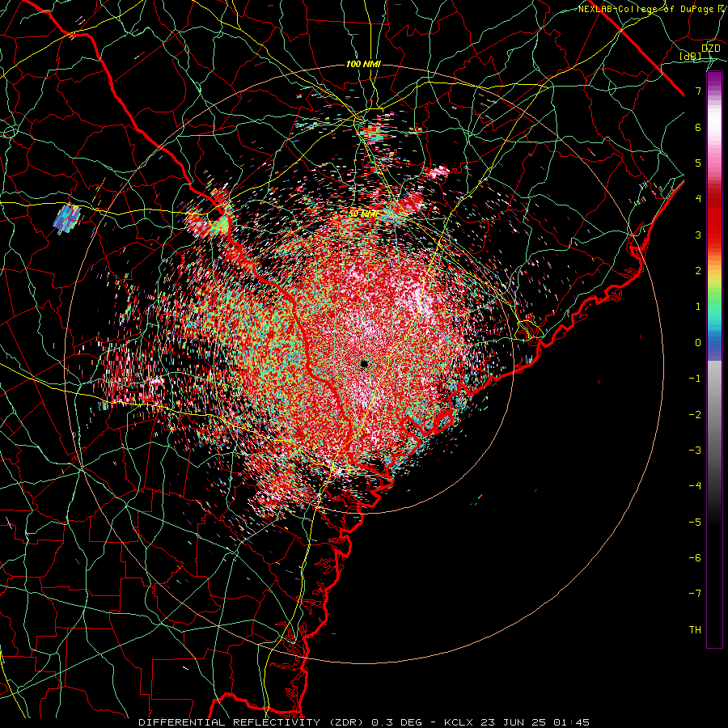Click the -6 value on the scale

(x=695, y=558)
